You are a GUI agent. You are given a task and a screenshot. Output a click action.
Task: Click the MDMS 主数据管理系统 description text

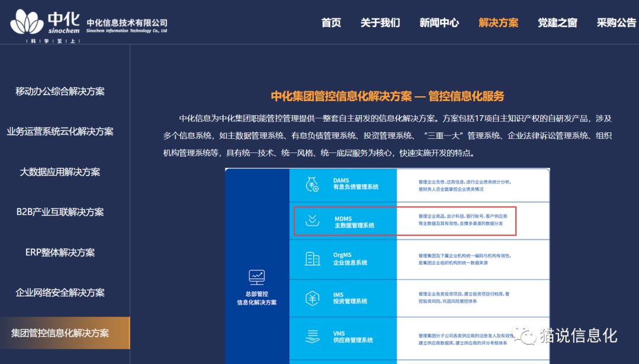pyautogui.click(x=461, y=220)
